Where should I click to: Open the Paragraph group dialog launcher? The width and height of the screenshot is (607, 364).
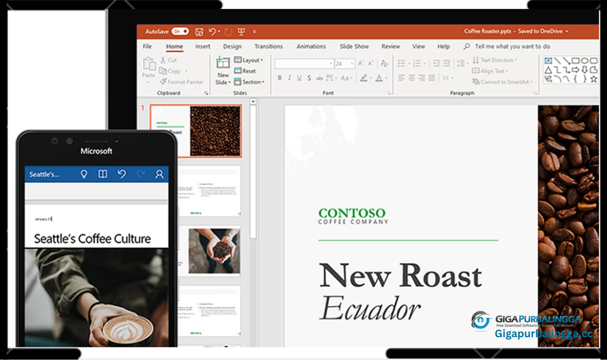[x=535, y=94]
